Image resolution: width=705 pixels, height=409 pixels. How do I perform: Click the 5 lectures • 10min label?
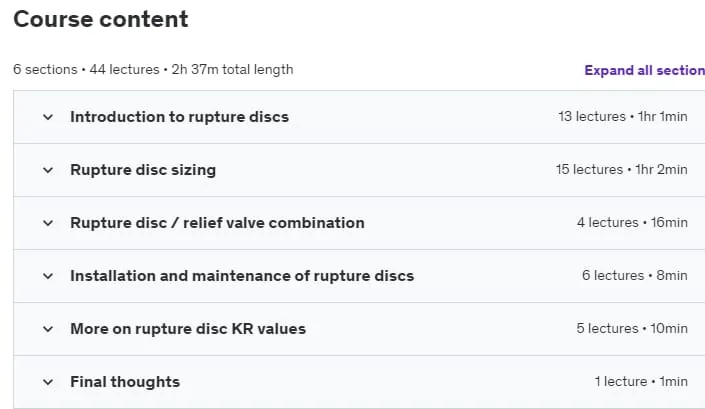(x=632, y=329)
